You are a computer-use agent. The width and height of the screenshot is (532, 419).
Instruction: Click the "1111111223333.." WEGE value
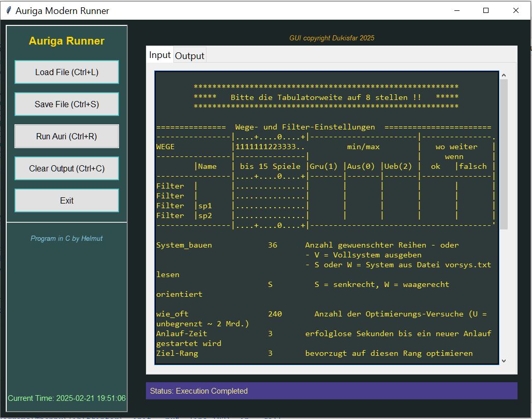[x=270, y=147]
